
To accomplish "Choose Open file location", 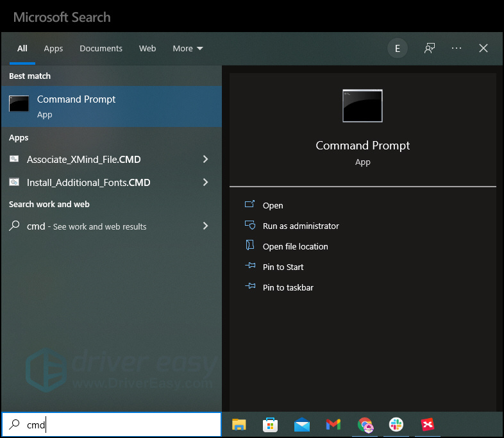I will pyautogui.click(x=296, y=246).
